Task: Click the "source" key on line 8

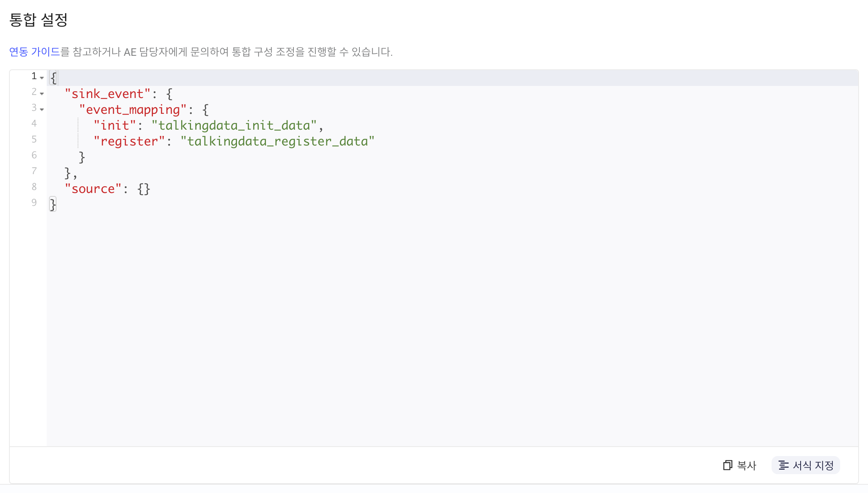Action: click(x=93, y=189)
